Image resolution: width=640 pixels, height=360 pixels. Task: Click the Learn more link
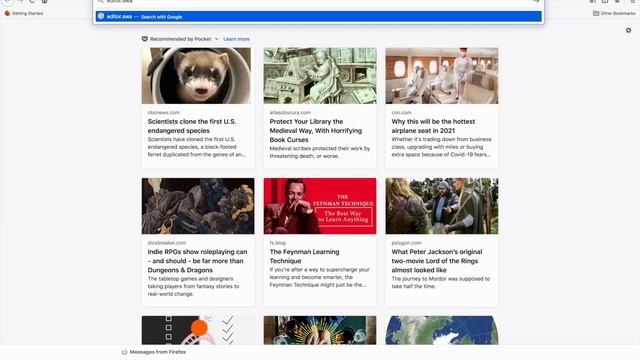coord(236,39)
